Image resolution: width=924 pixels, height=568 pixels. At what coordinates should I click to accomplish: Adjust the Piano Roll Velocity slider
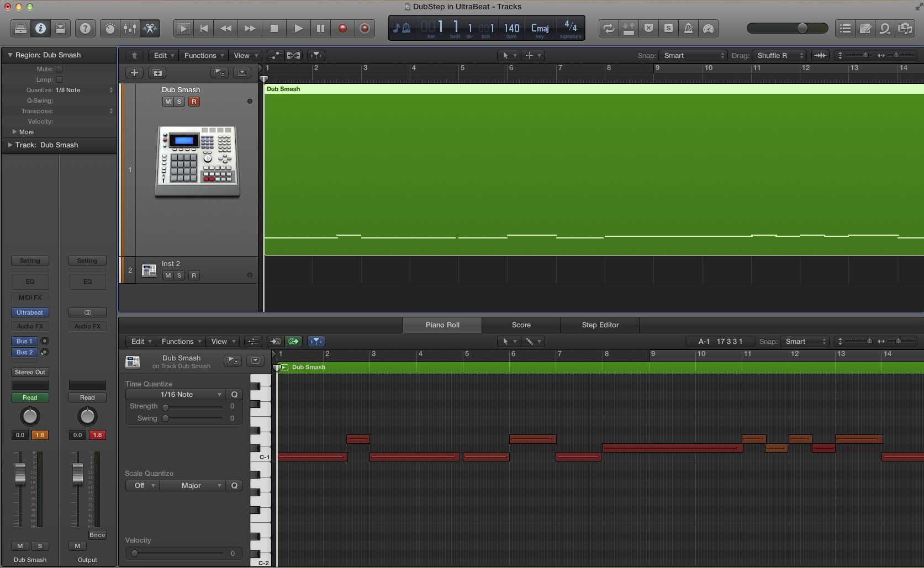[x=178, y=553]
